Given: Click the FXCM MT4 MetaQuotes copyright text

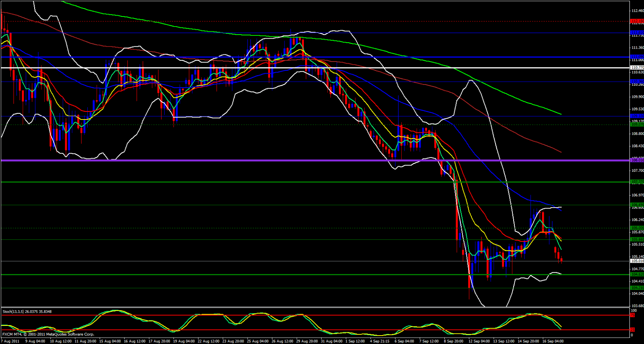Looking at the screenshot, I should (x=48, y=334).
